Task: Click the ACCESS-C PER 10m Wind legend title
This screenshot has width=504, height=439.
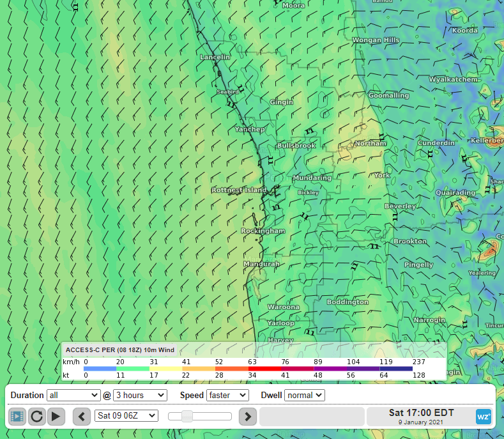Action: pyautogui.click(x=119, y=350)
